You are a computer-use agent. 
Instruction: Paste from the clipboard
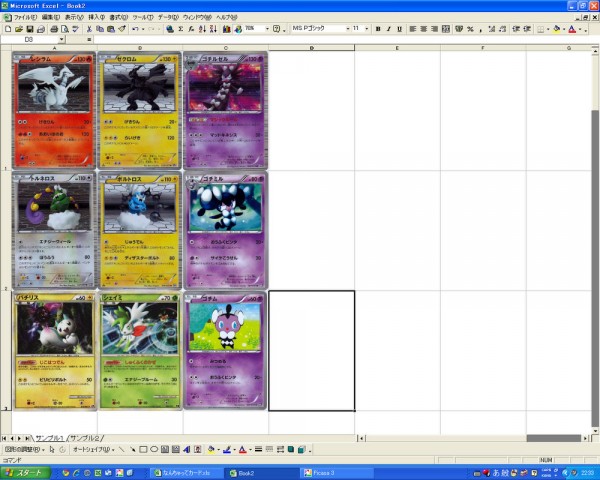[x=111, y=29]
